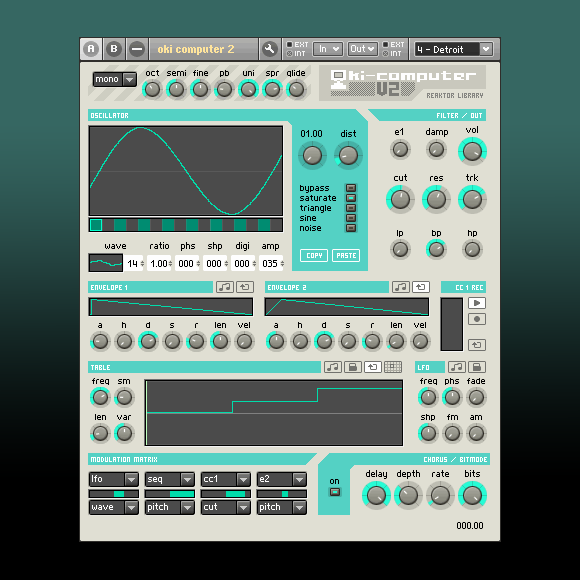Start CC 1 REC playback
Screen dimensions: 580x580
477,303
